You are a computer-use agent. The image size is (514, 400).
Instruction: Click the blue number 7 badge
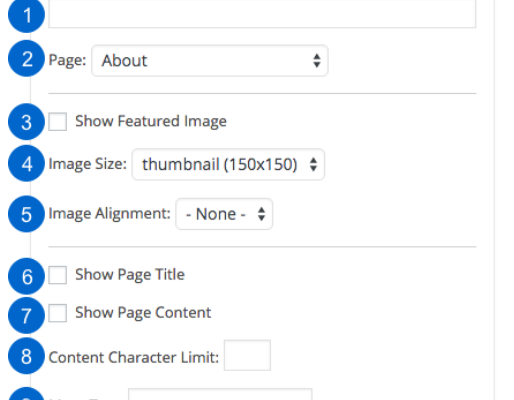(26, 315)
